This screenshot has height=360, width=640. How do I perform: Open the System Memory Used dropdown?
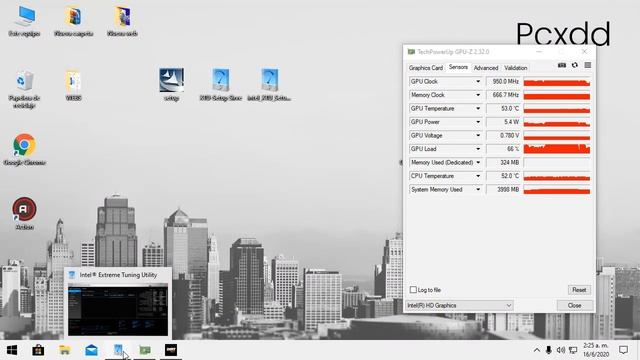tap(478, 189)
